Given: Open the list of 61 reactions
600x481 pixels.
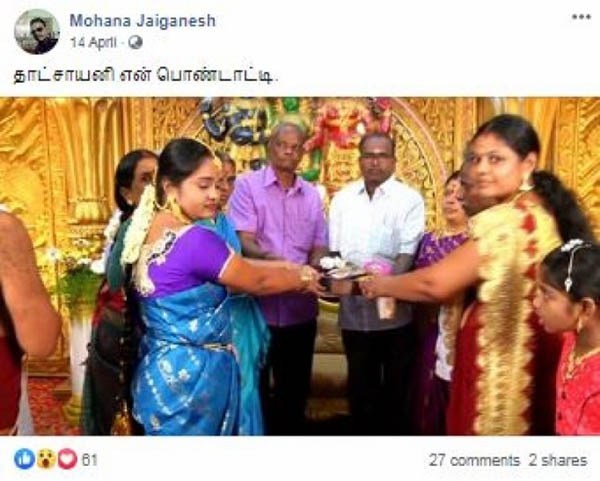Looking at the screenshot, I should click(x=89, y=460).
